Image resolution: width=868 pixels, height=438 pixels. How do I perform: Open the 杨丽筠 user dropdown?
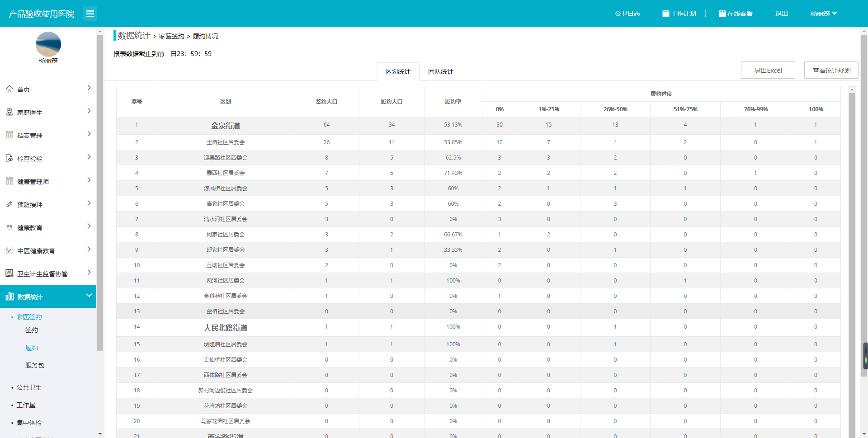[823, 14]
